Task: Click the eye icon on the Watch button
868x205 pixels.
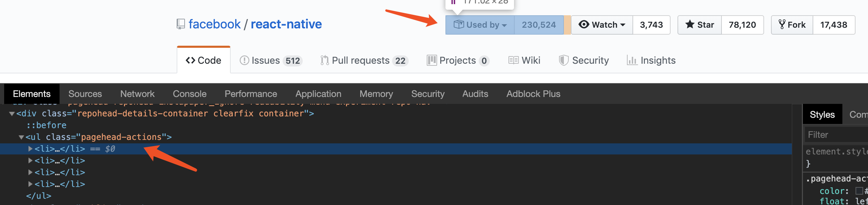Action: click(x=584, y=24)
